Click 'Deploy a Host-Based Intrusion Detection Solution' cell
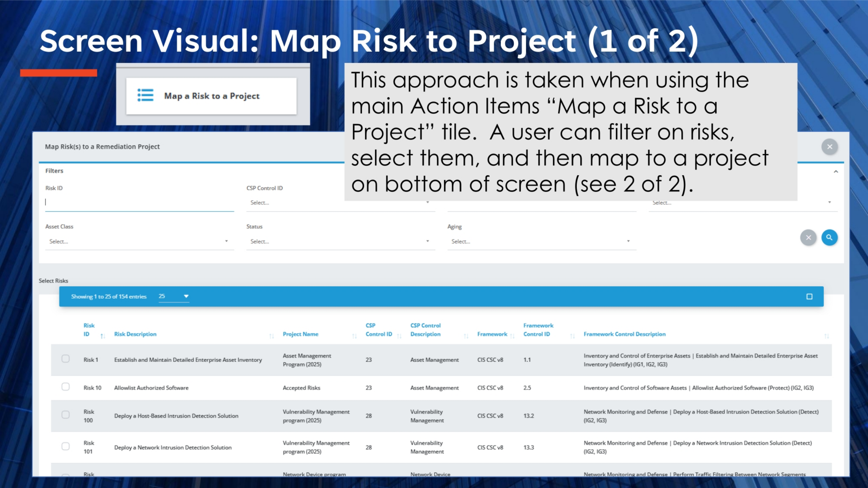 176,416
